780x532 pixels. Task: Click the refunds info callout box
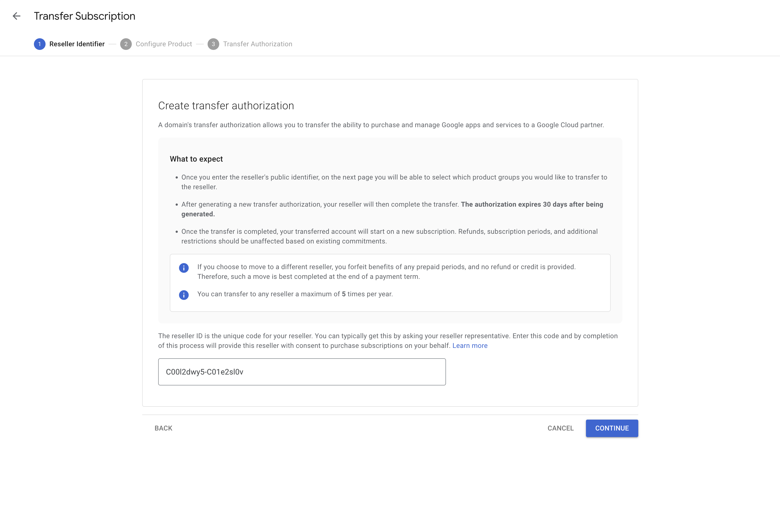point(390,282)
